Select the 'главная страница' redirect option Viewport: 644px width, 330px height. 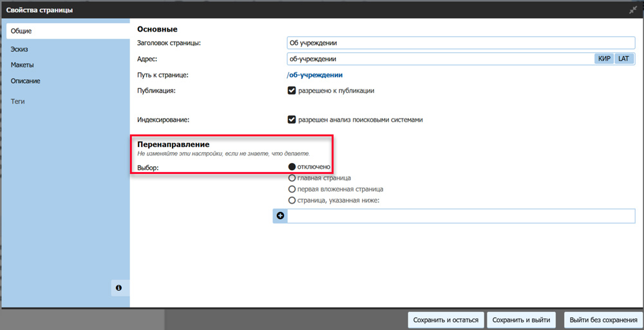[x=292, y=178]
